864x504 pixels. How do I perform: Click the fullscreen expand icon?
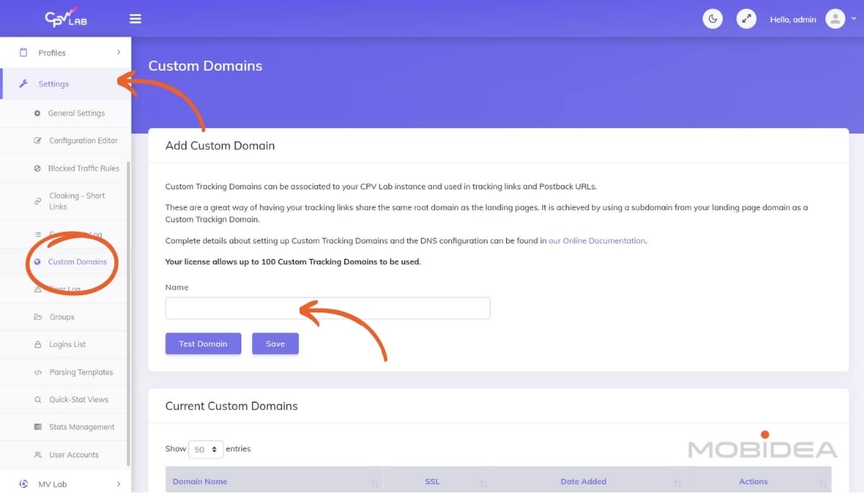(x=747, y=19)
